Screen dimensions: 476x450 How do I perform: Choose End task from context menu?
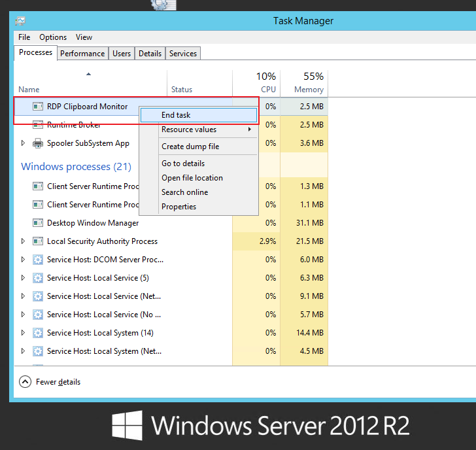(x=199, y=115)
